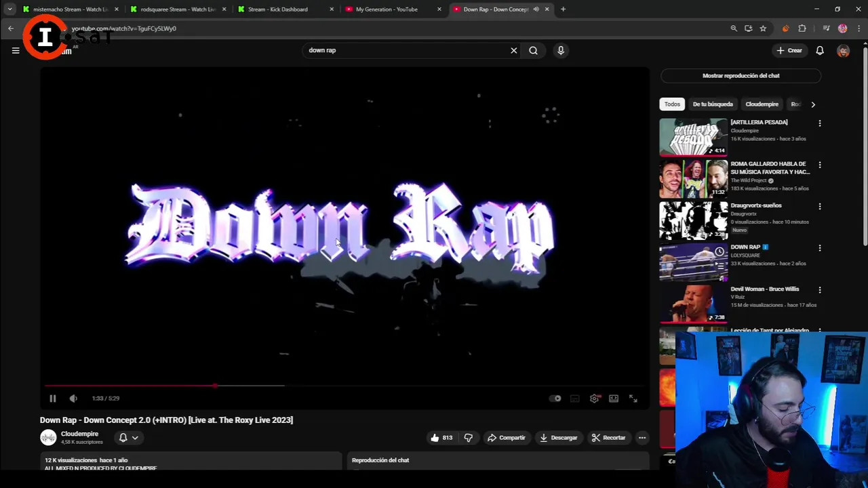Click the Crear button
Viewport: 868px width, 488px height.
pyautogui.click(x=789, y=50)
